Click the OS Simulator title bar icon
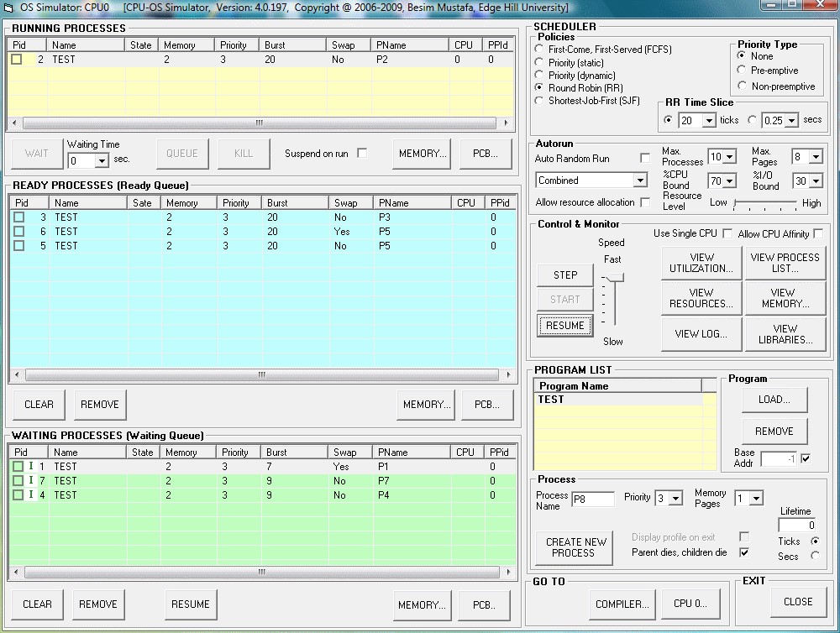Viewport: 840px width, 633px height. tap(8, 8)
